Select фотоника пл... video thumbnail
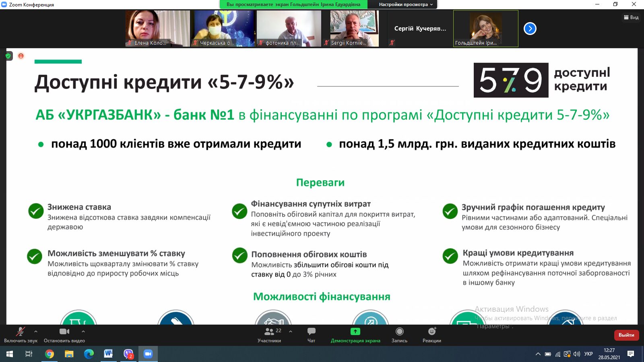 click(289, 29)
